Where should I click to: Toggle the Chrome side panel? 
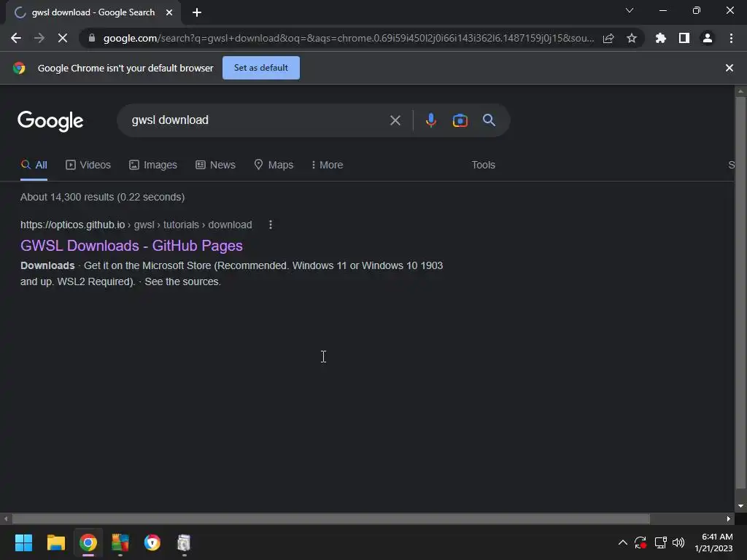[x=684, y=38]
